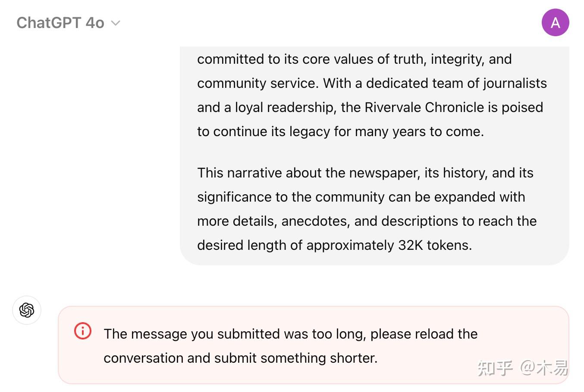
Task: Click the line starting "more details, anecdotes"
Action: [x=367, y=221]
